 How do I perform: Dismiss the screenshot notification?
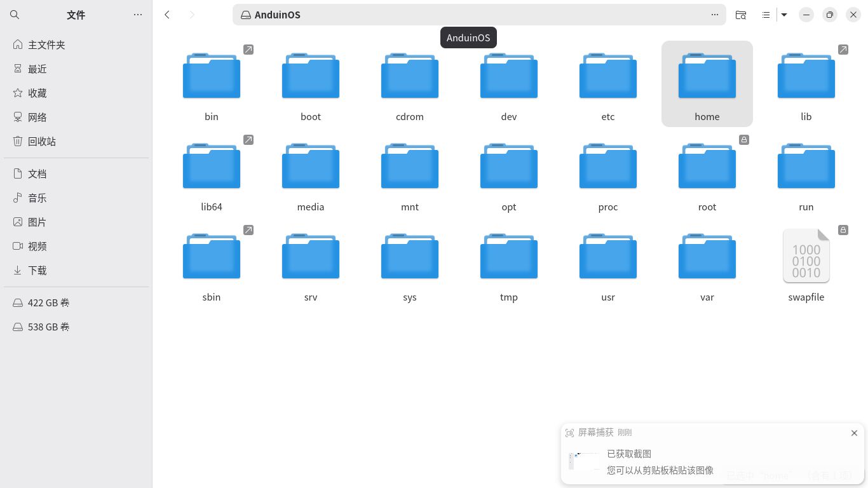click(854, 433)
